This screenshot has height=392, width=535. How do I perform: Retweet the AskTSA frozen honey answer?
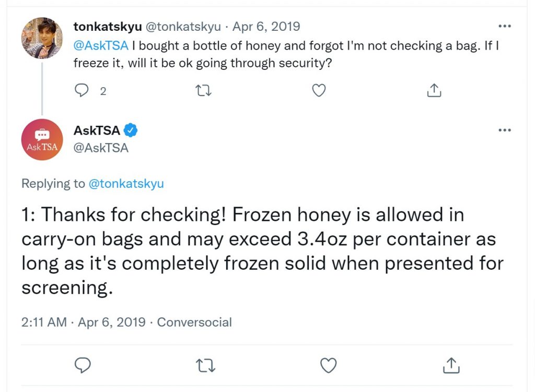click(206, 365)
